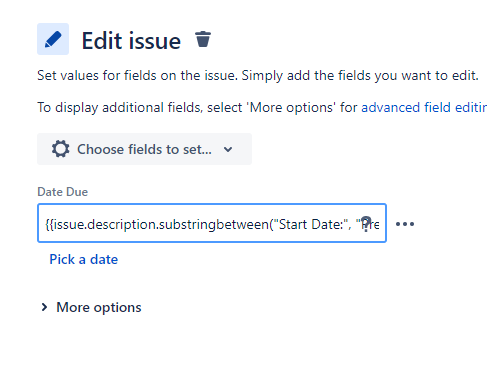Click the down chevron in Choose fields button
Image resolution: width=487 pixels, height=378 pixels.
(x=228, y=149)
